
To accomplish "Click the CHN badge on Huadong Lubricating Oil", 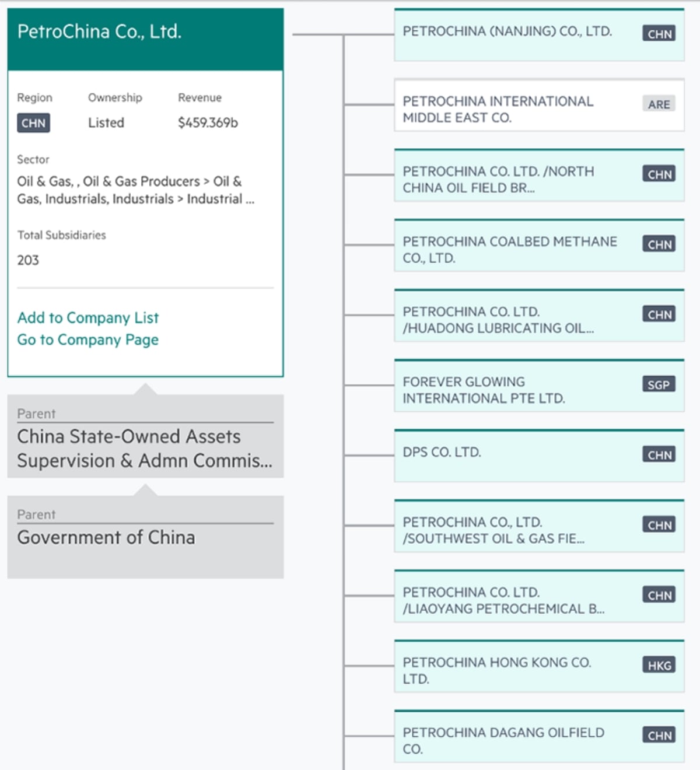I will (x=659, y=314).
